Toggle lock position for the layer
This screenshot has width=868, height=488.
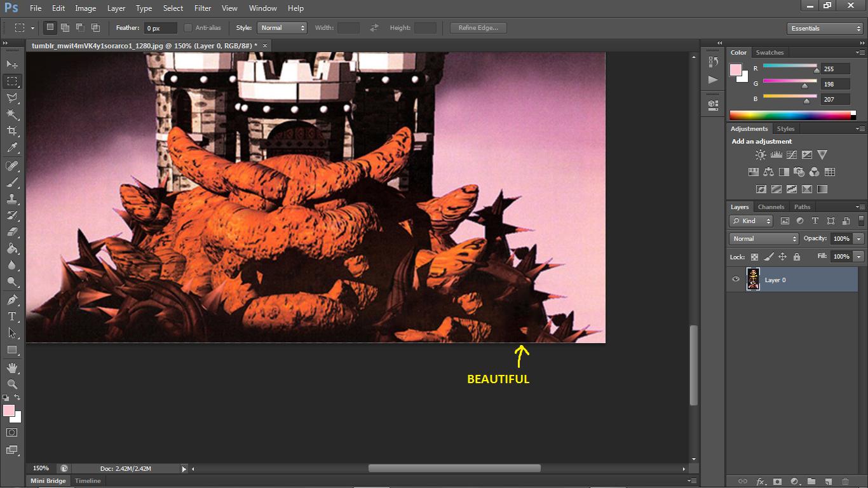(782, 257)
